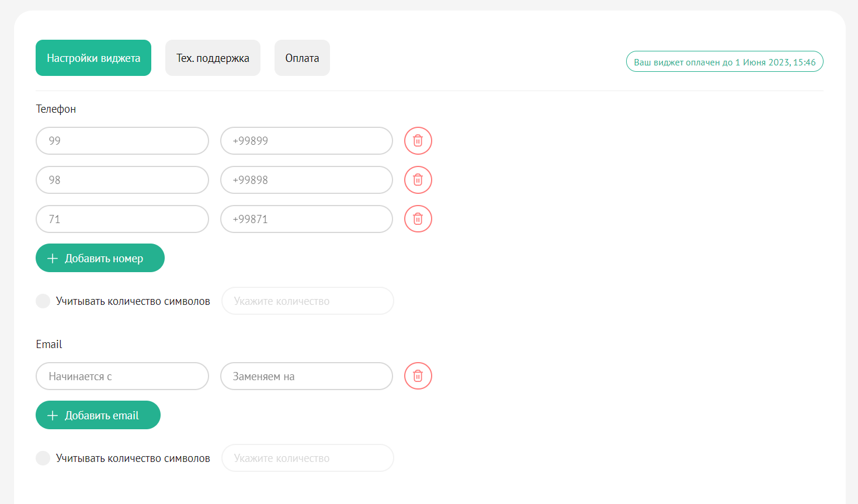
Task: Edit the replacement field showing +99898
Action: 306,180
